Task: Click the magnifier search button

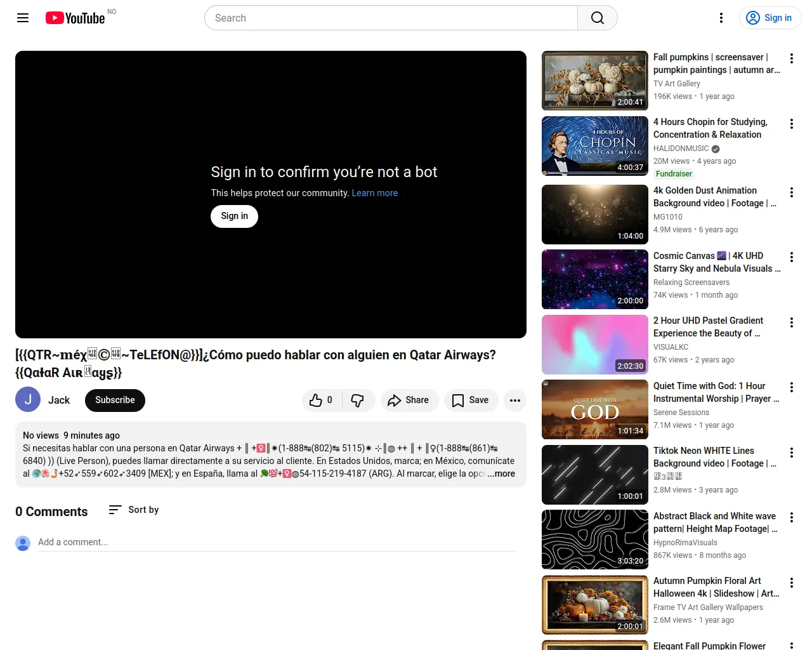Action: coord(597,18)
